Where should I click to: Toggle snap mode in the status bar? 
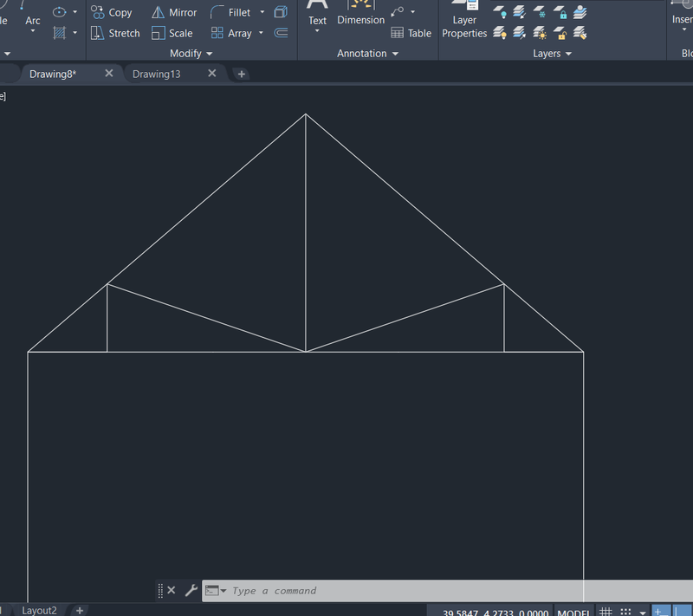[x=625, y=611]
